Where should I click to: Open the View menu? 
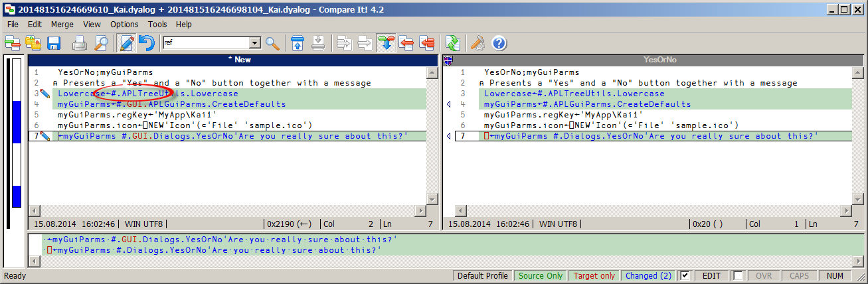pyautogui.click(x=92, y=24)
